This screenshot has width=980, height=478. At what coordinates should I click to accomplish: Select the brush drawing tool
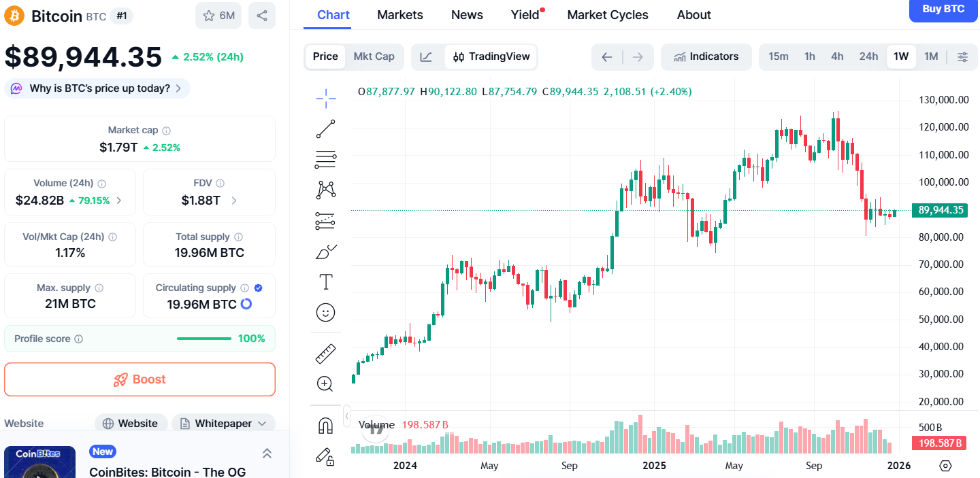(x=325, y=251)
